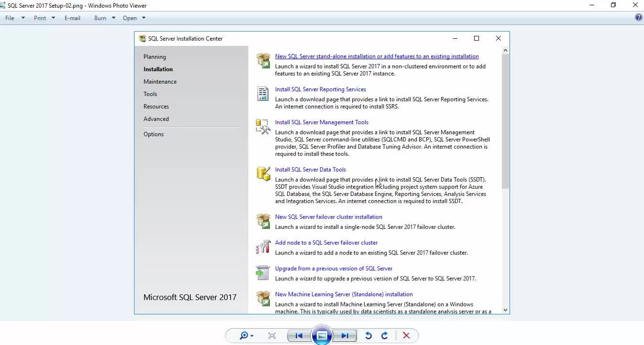Open Install SQL Server Data Tools link
Image resolution: width=644 pixels, height=345 pixels.
click(311, 170)
